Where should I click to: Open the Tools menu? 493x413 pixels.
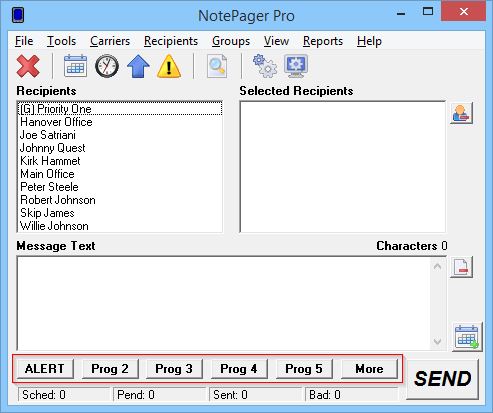point(61,41)
